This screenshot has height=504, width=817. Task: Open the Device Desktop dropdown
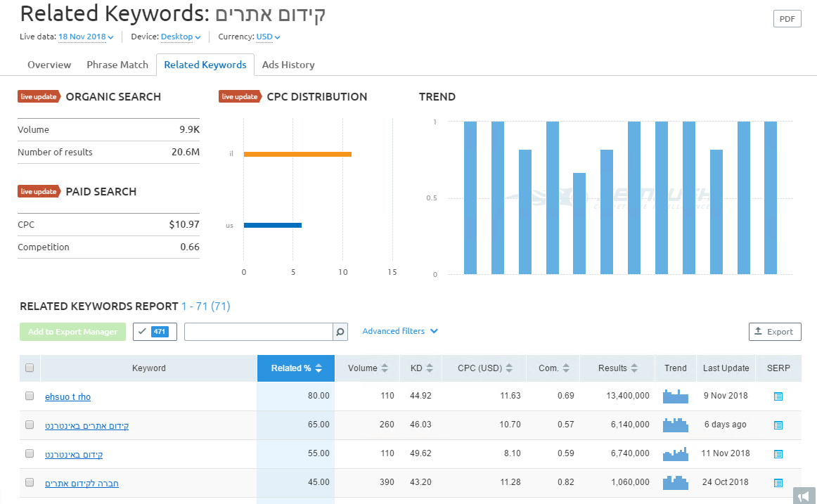[180, 37]
